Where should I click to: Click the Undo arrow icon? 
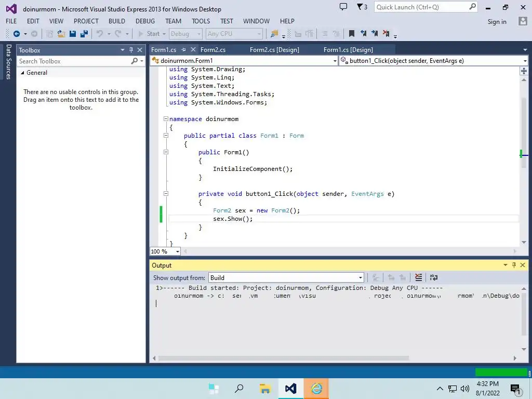pos(100,34)
